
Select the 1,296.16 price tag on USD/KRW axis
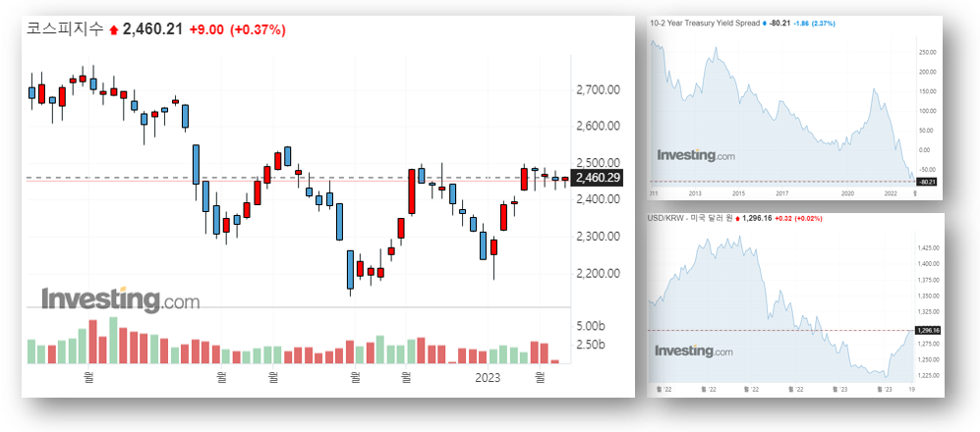928,331
